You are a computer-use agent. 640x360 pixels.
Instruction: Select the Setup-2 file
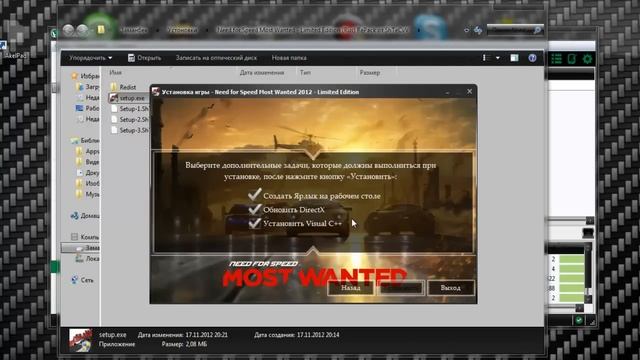point(129,120)
